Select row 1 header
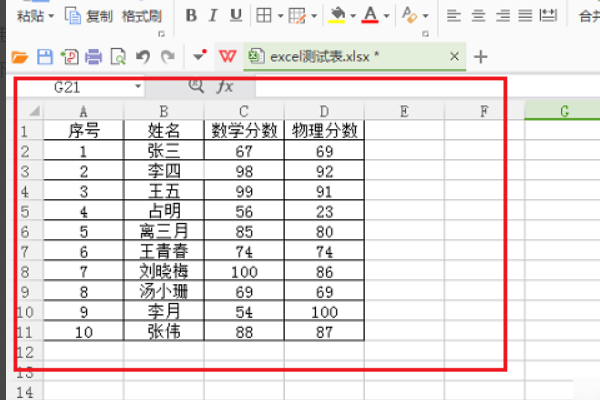Screen dimensions: 600x400 pos(25,131)
